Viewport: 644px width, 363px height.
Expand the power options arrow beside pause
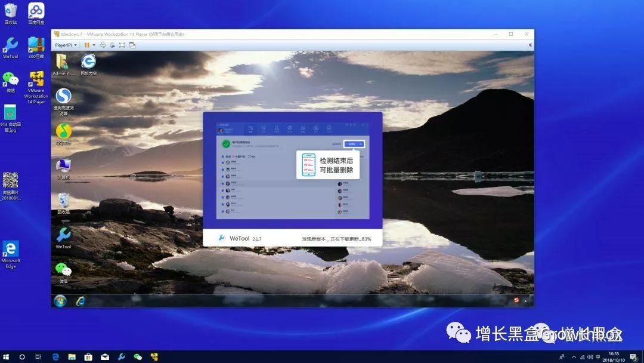94,45
